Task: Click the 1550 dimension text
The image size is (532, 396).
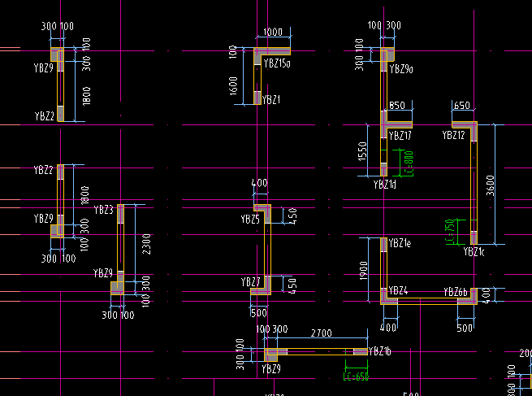Action: [x=362, y=151]
